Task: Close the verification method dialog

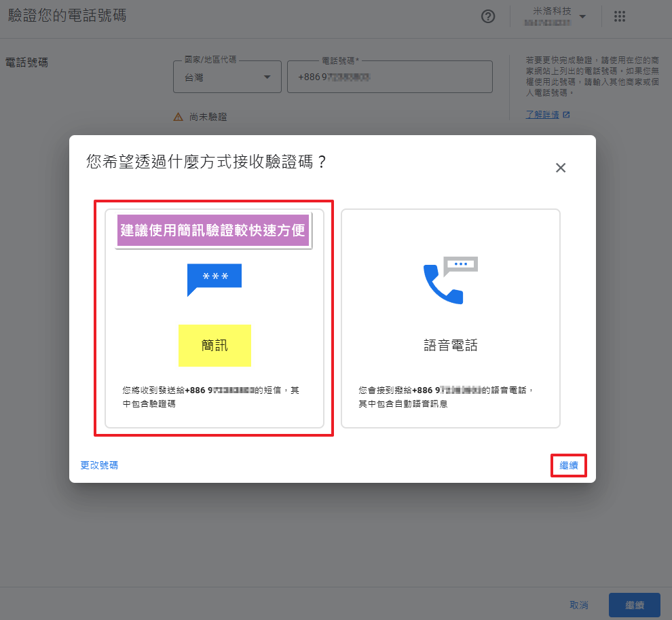Action: [561, 168]
